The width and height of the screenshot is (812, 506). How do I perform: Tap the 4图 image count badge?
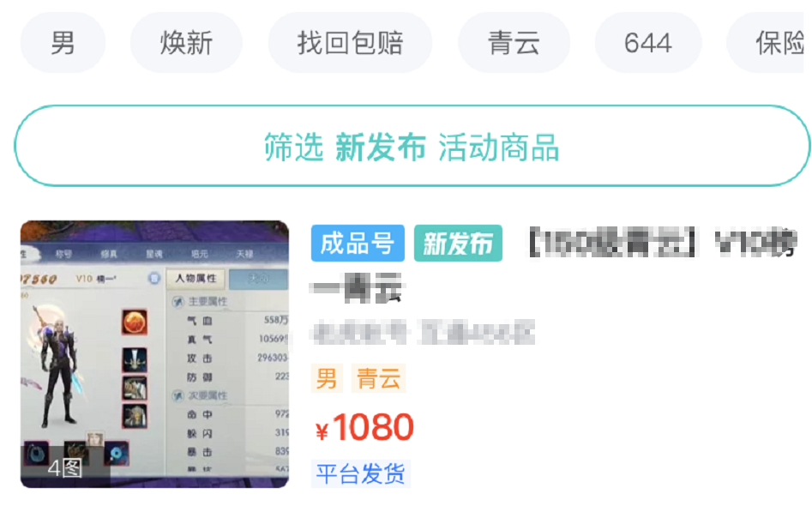coord(64,468)
